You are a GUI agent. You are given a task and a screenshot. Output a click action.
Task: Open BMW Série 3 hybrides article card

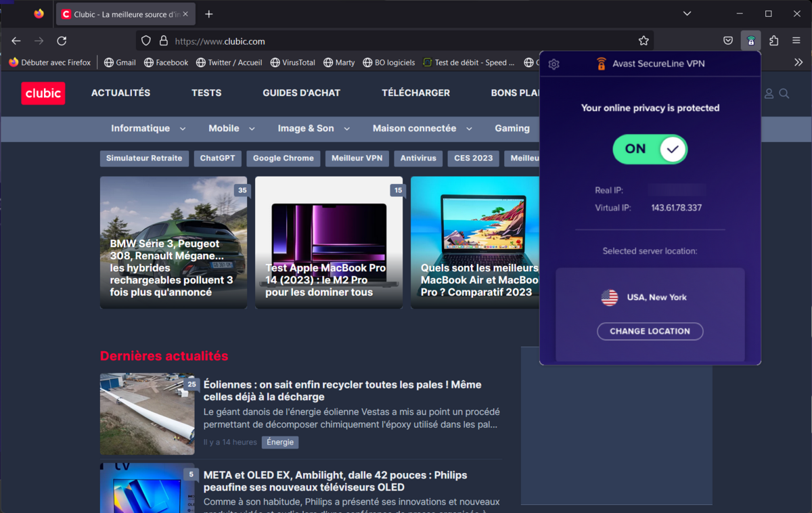point(173,242)
